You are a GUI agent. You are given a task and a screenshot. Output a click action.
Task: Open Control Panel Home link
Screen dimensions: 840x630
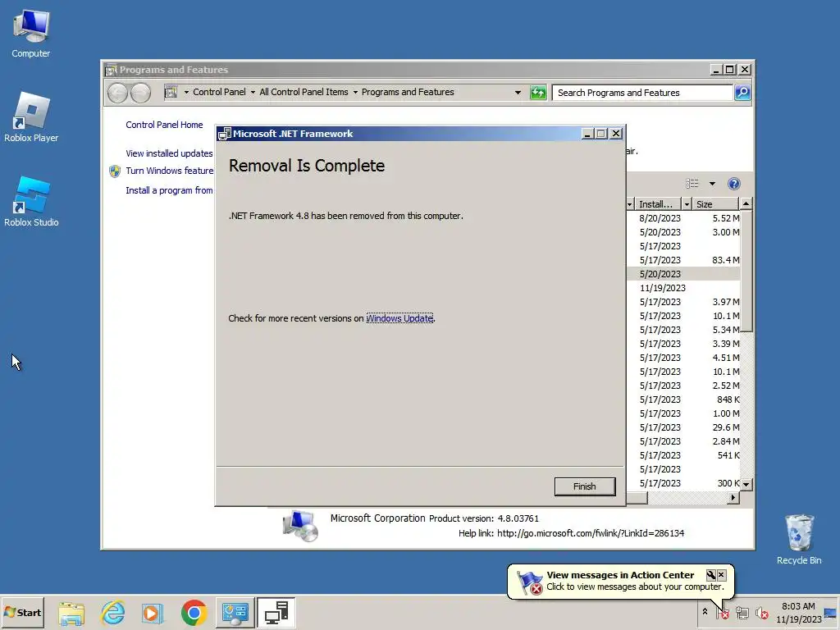(164, 125)
